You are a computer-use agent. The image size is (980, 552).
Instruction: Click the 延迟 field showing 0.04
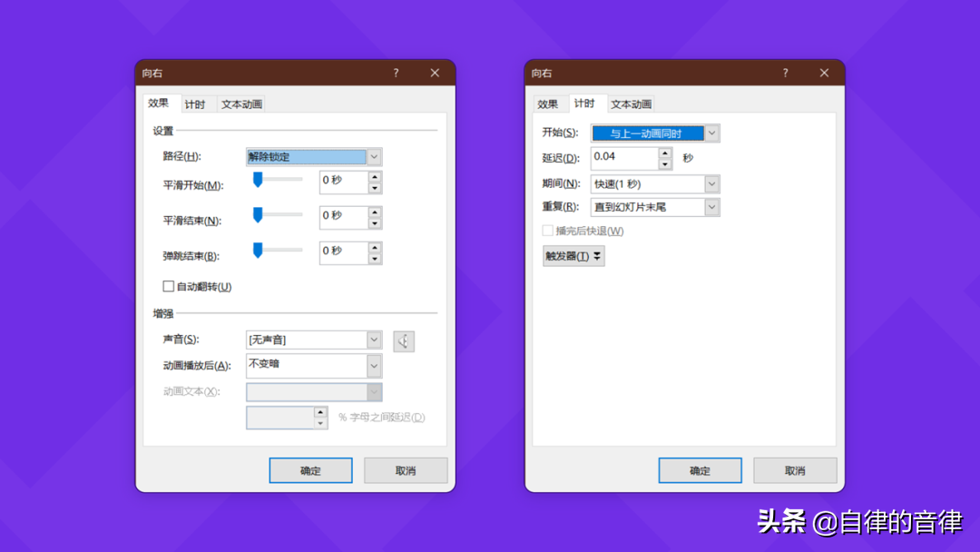pos(624,159)
